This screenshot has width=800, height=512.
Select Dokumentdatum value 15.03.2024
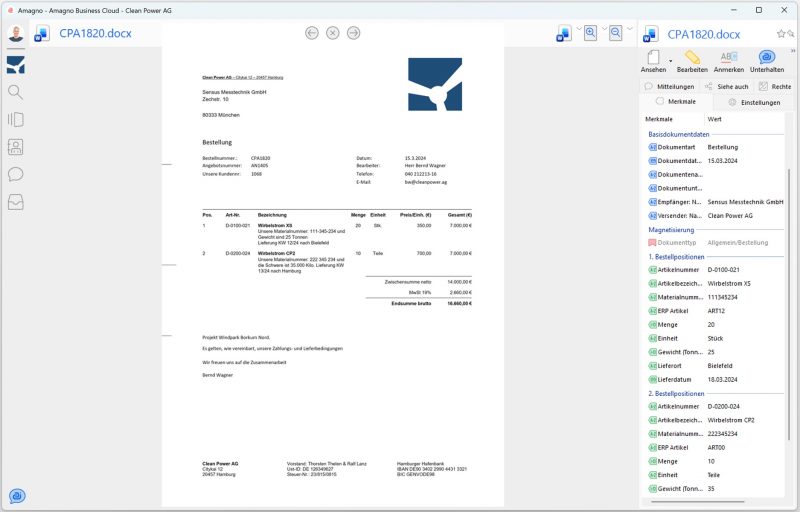tap(722, 161)
